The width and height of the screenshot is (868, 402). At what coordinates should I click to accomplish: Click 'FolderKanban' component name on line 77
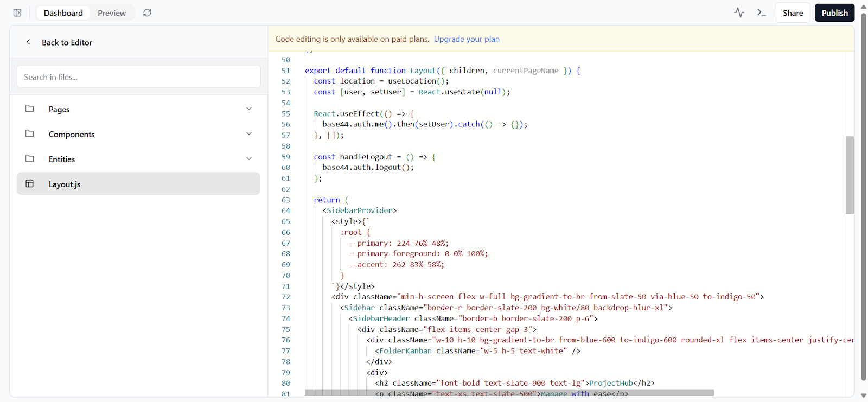tap(406, 351)
